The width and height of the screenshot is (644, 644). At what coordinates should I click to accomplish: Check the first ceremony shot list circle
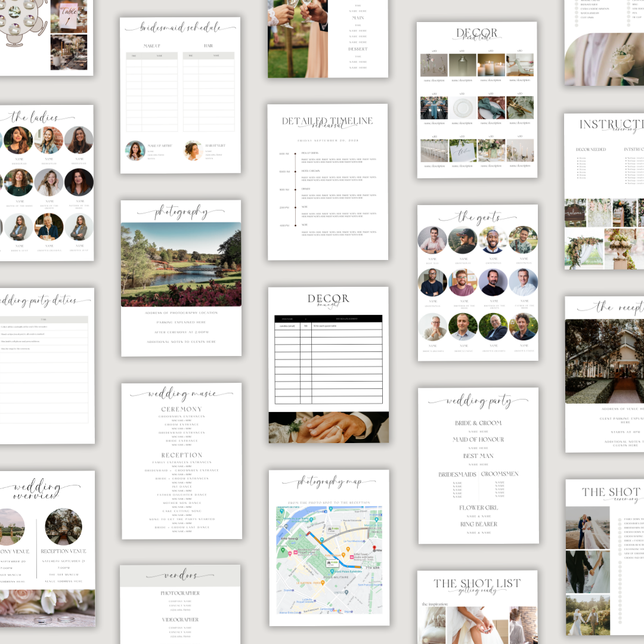point(620,519)
